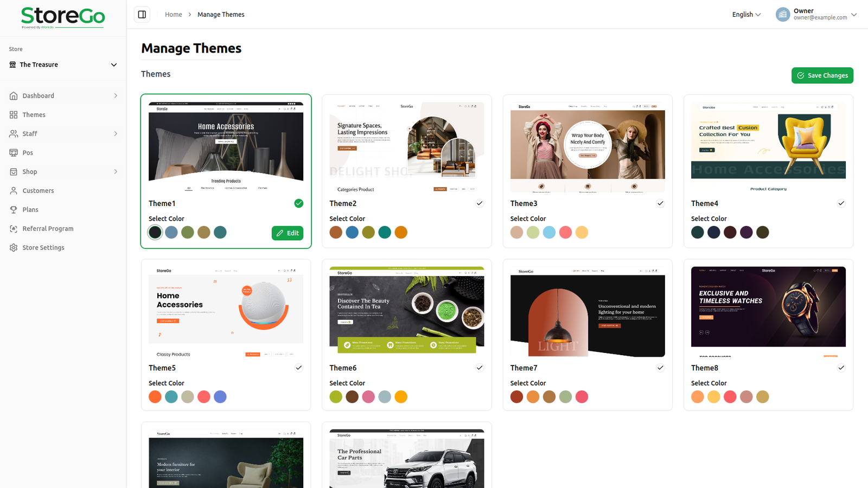Open the English language dropdown
The image size is (868, 488).
pyautogui.click(x=746, y=15)
